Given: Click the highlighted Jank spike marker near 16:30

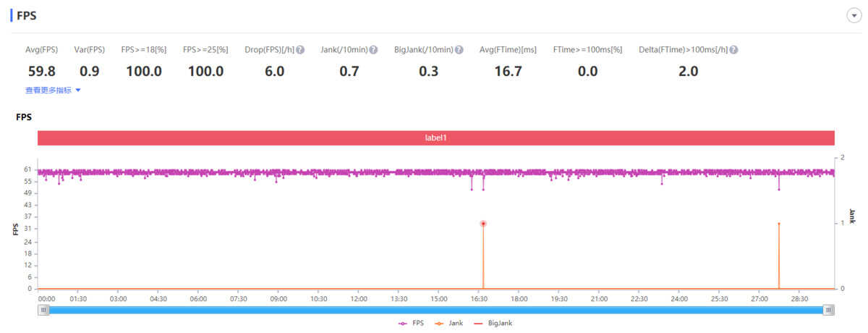Looking at the screenshot, I should coord(483,224).
